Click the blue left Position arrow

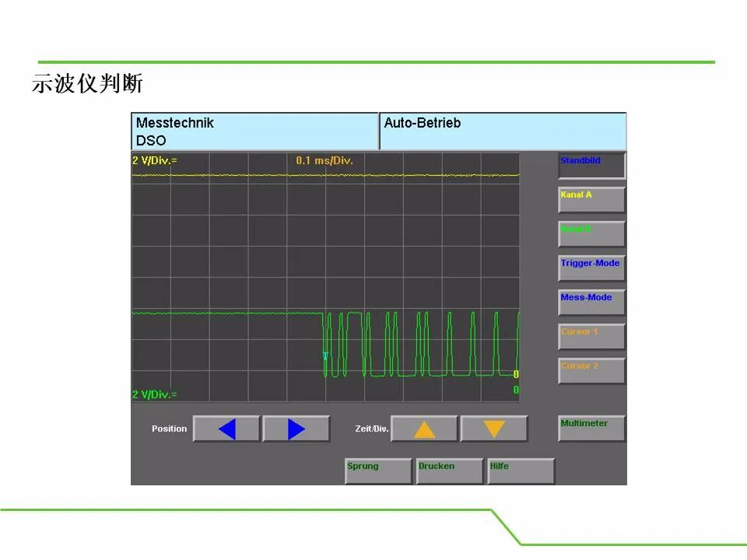point(226,429)
